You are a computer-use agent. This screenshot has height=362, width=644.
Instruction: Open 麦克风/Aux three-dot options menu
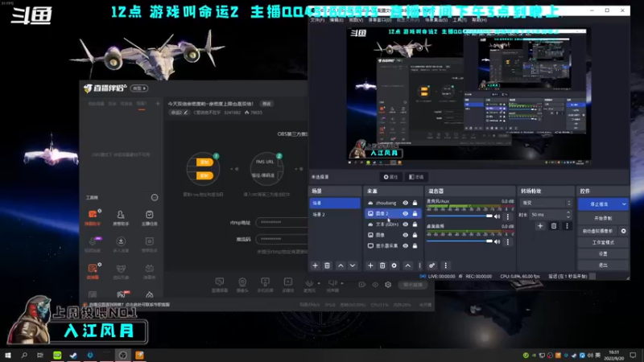pyautogui.click(x=508, y=216)
